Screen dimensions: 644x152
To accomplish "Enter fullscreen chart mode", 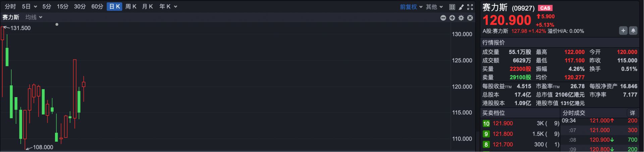I will click(x=470, y=7).
